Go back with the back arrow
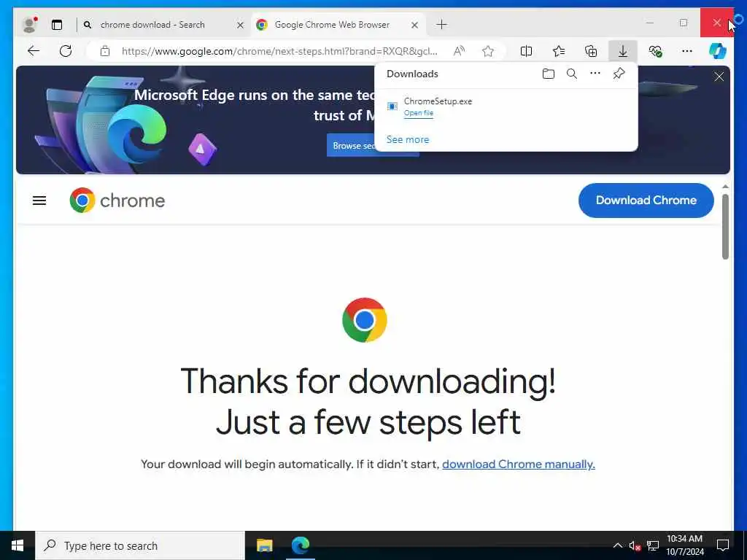Viewport: 747px width, 560px height. click(34, 51)
